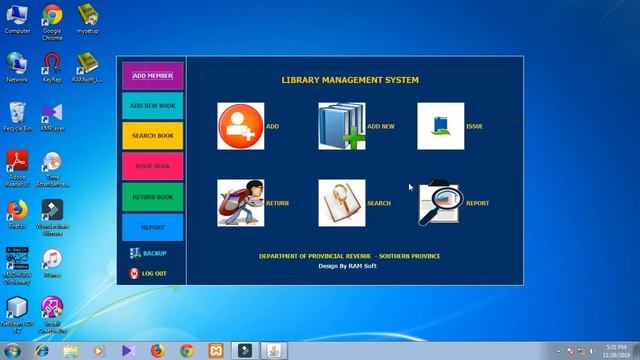Click the RETURN label
This screenshot has width=640, height=360.
pyautogui.click(x=278, y=203)
